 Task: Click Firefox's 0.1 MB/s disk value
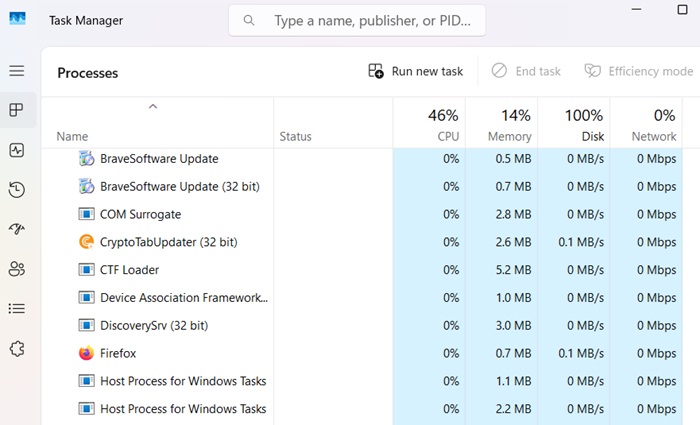pyautogui.click(x=581, y=353)
